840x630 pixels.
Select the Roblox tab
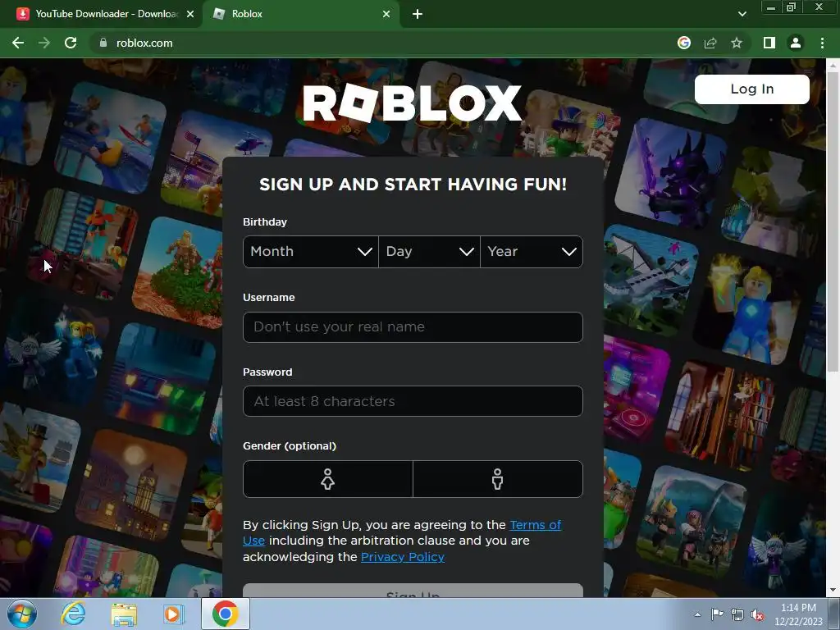[301, 14]
